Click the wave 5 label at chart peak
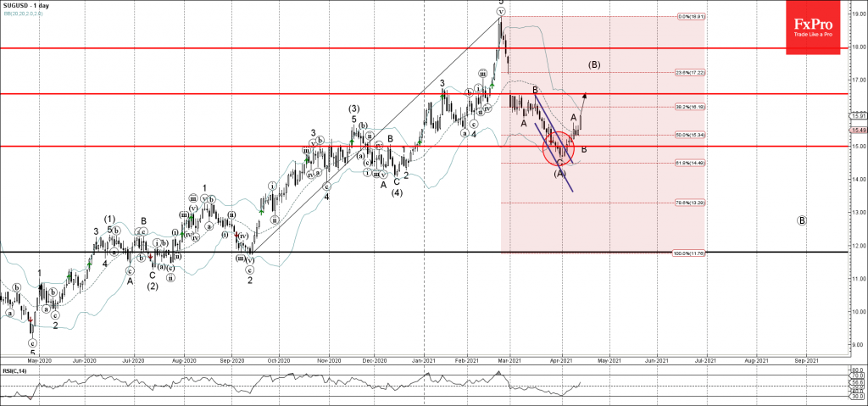 click(x=501, y=3)
